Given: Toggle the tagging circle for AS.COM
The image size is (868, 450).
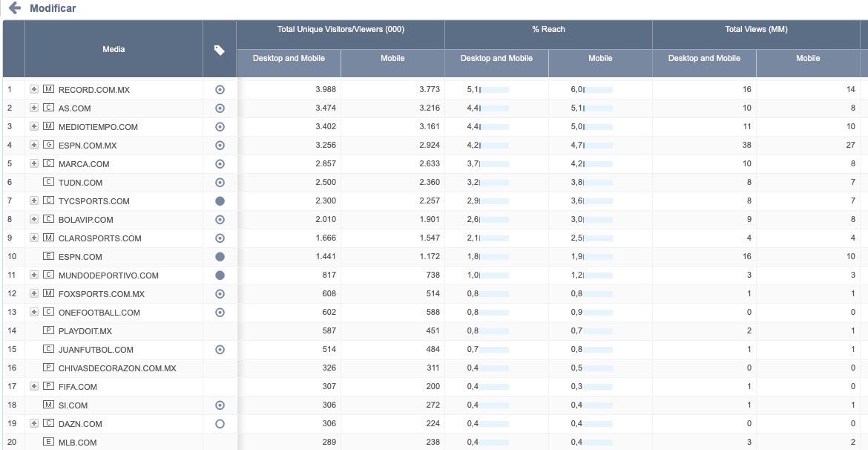Looking at the screenshot, I should coord(220,108).
